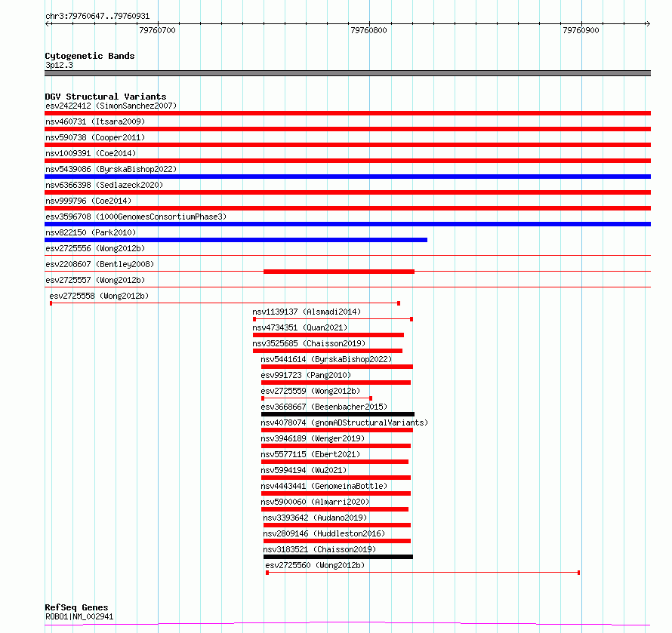
Task: Select nsv4443441 (GenomeinaBottle) label
Action: (x=324, y=486)
